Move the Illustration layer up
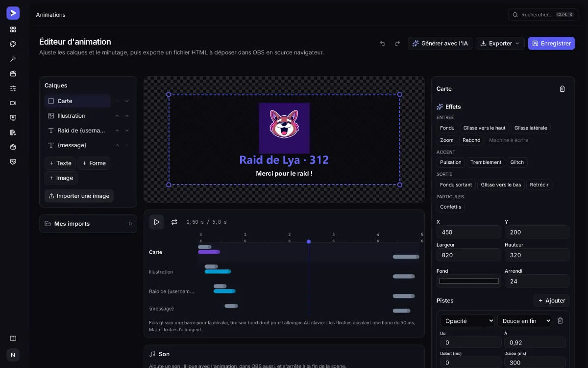This screenshot has width=588, height=368. tap(117, 116)
